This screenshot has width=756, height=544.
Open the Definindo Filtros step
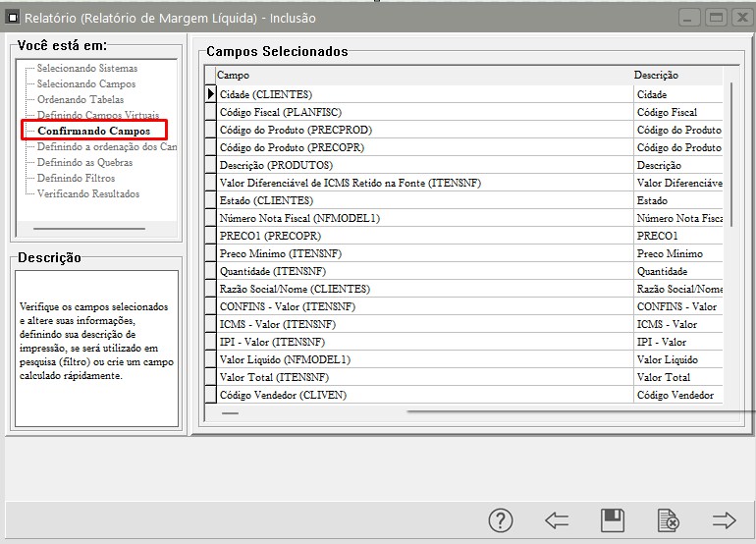[x=76, y=179]
